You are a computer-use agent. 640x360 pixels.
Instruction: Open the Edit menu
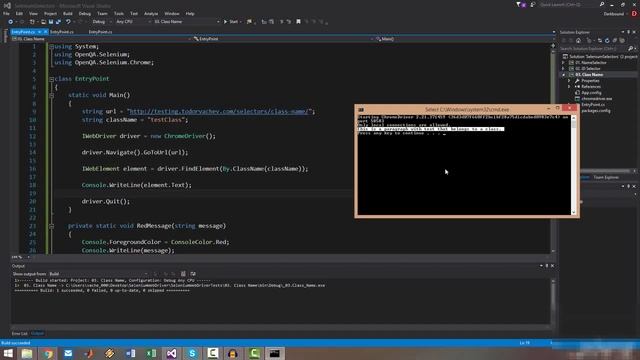tap(19, 13)
